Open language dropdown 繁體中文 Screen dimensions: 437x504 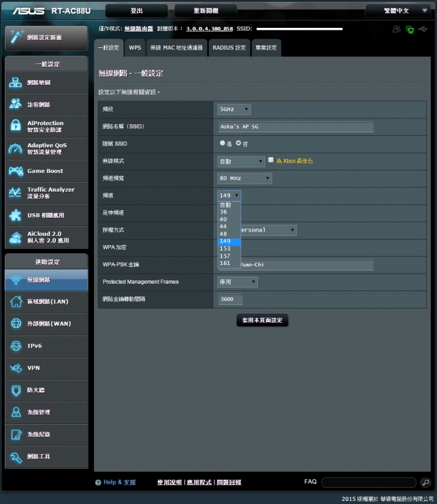click(x=398, y=11)
